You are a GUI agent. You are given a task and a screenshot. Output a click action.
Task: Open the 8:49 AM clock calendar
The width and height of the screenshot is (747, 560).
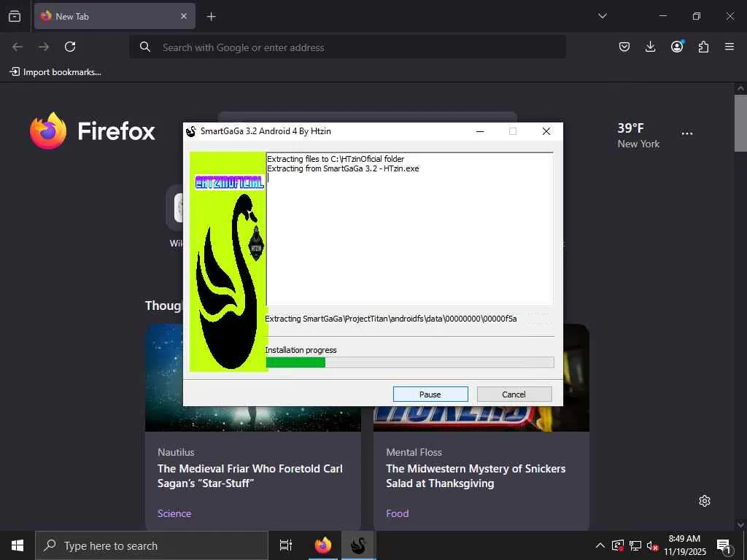click(684, 545)
